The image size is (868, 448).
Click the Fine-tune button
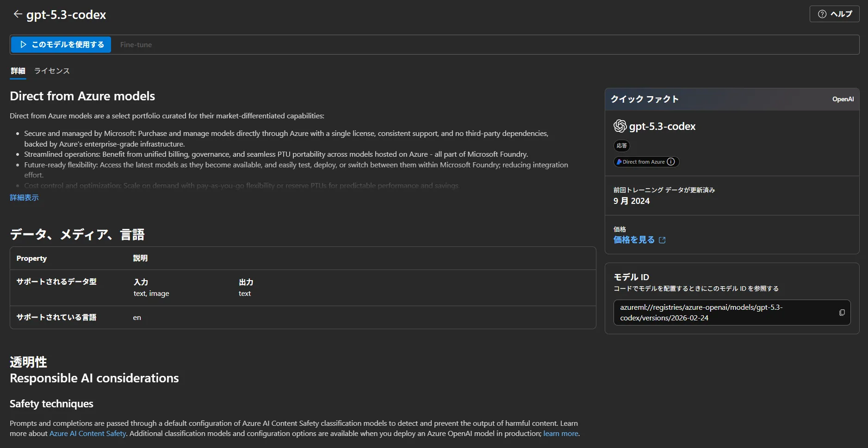[x=136, y=44]
